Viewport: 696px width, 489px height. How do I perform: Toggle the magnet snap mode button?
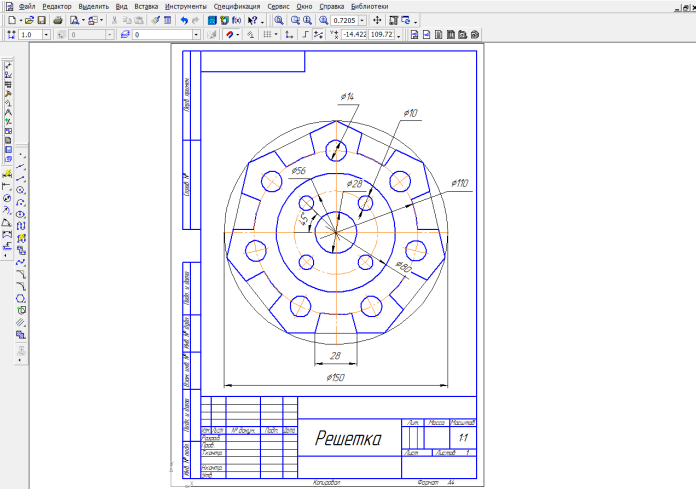[x=231, y=35]
